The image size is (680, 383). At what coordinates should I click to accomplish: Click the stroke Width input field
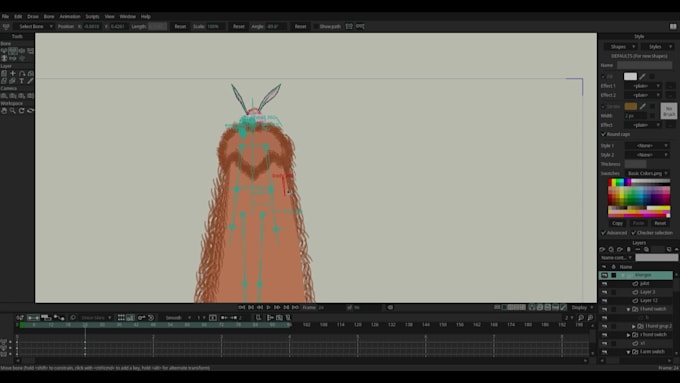[636, 116]
